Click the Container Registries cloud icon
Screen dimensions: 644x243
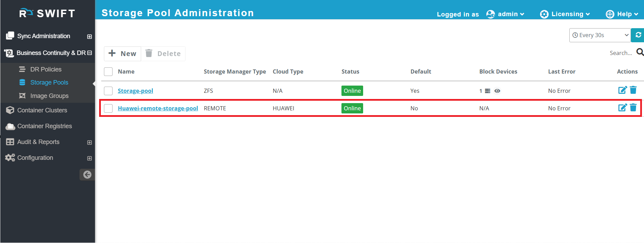(x=10, y=126)
